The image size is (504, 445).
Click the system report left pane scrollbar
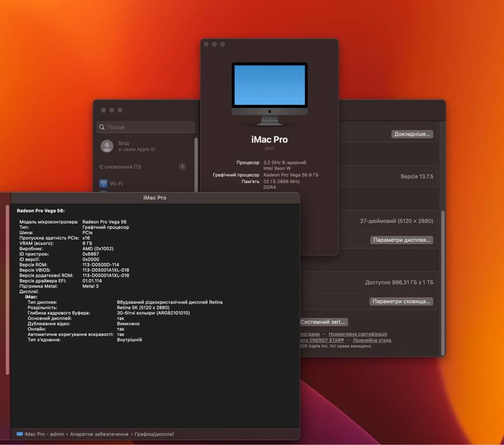[8, 290]
